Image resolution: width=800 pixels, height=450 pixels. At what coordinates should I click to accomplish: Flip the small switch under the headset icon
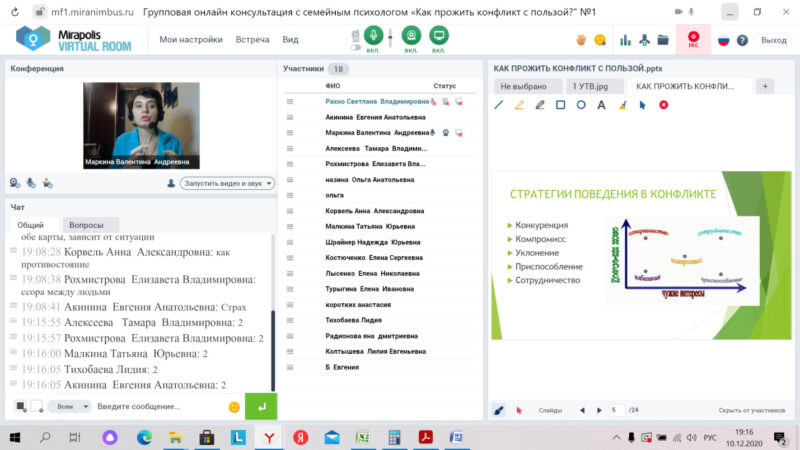pos(356,47)
